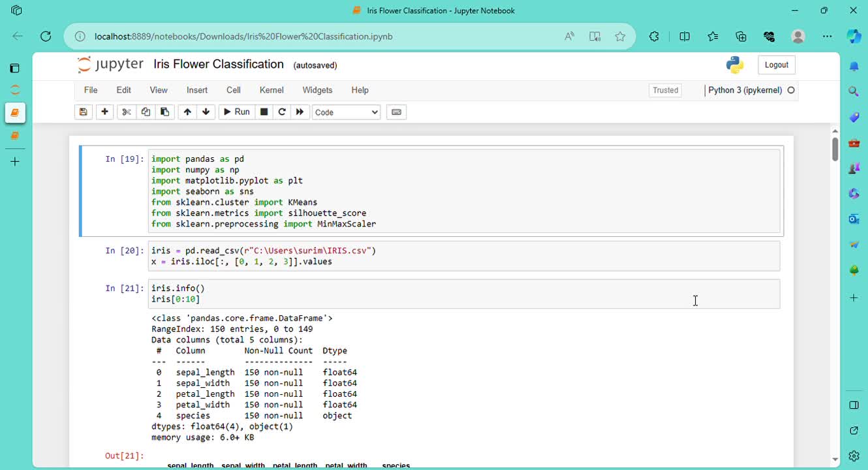The height and width of the screenshot is (470, 868).
Task: Open sidebar Tools briefcase icon
Action: [x=854, y=143]
